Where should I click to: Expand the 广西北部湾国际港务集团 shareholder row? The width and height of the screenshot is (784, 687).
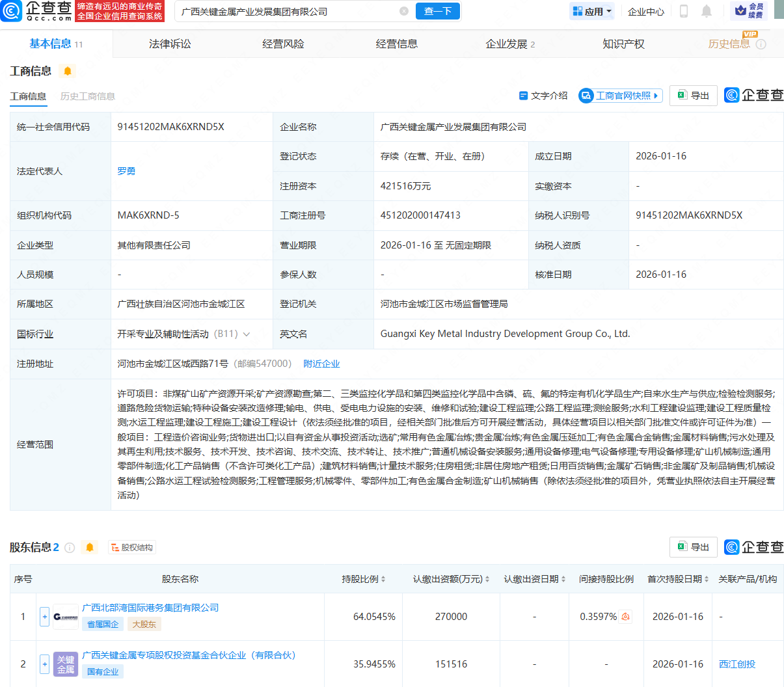coord(44,616)
